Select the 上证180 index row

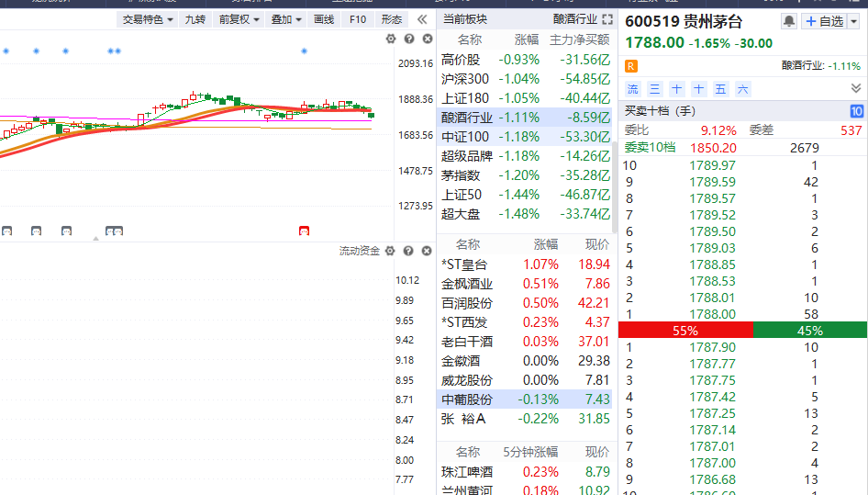(x=525, y=98)
